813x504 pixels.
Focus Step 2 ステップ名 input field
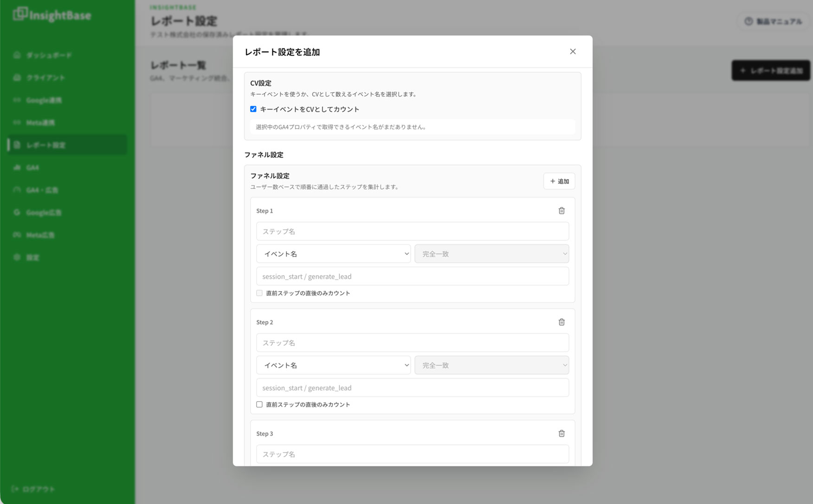point(413,342)
